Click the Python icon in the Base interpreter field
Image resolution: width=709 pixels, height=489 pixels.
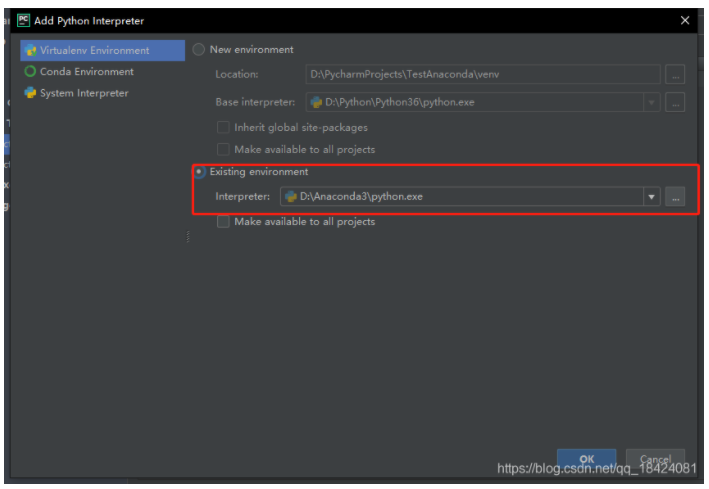click(316, 102)
